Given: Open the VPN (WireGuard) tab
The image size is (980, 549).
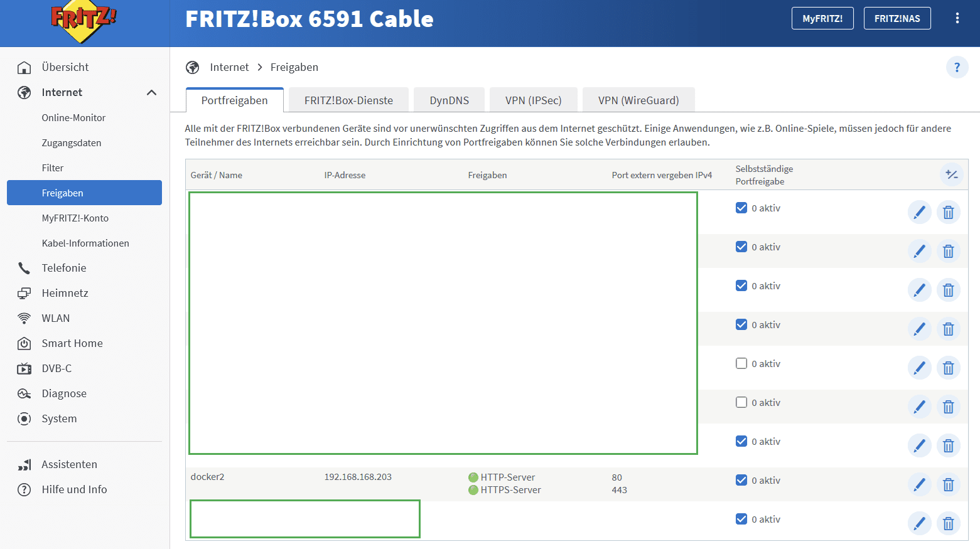Looking at the screenshot, I should pos(638,100).
